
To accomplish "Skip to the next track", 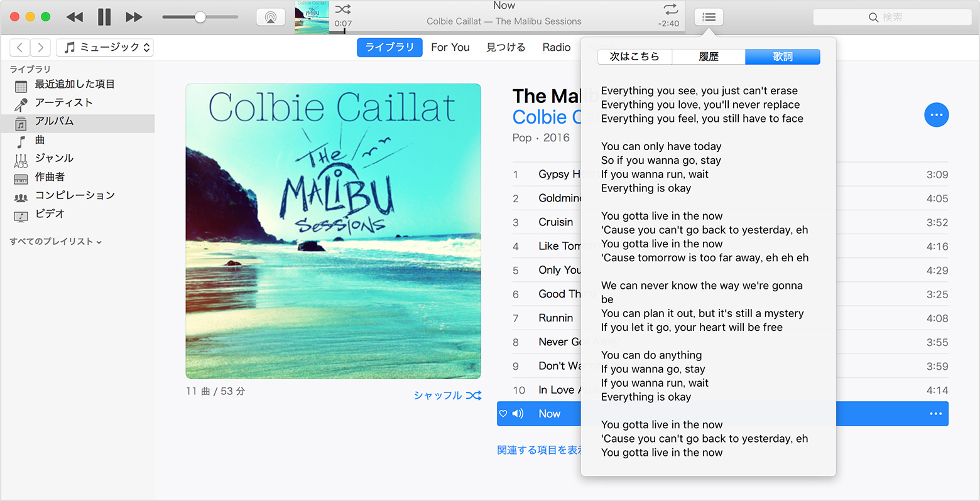I will pos(134,16).
